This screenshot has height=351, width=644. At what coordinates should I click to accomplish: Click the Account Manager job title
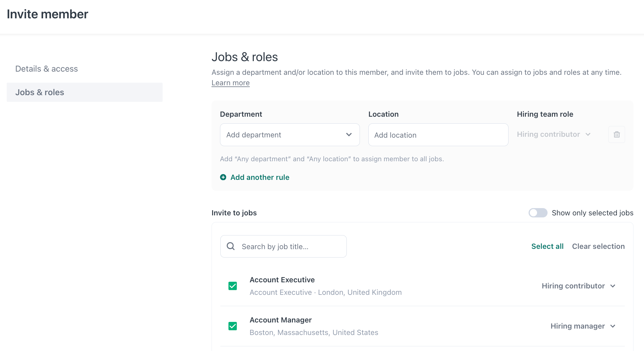click(280, 320)
